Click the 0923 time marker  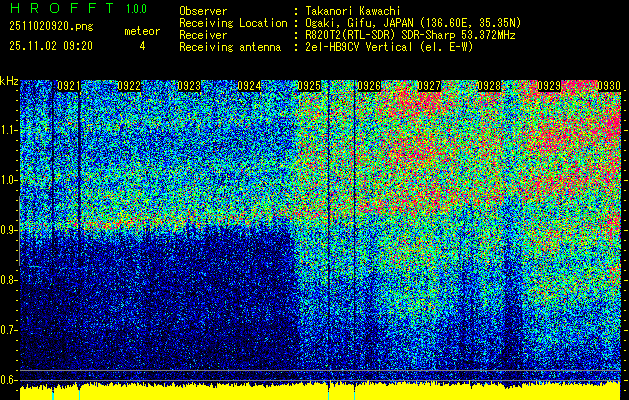point(189,86)
